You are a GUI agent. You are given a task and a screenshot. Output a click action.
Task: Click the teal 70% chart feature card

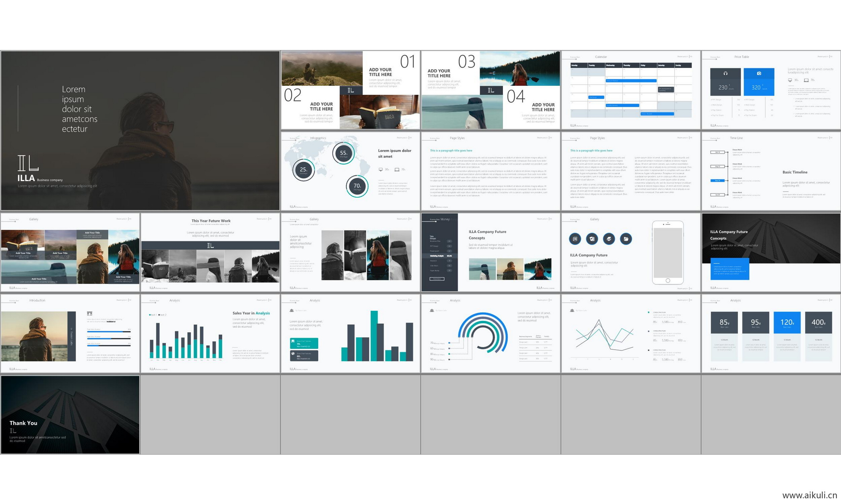point(304,343)
